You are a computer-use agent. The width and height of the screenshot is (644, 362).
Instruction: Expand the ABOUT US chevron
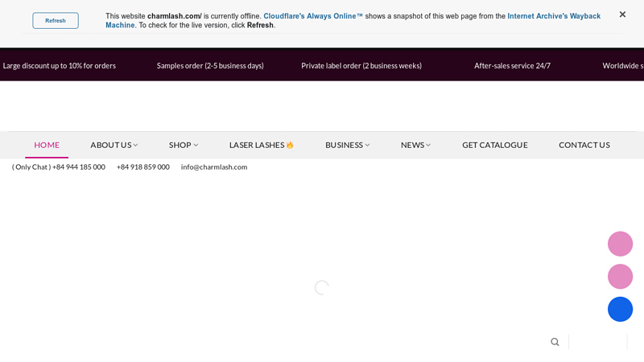(135, 146)
